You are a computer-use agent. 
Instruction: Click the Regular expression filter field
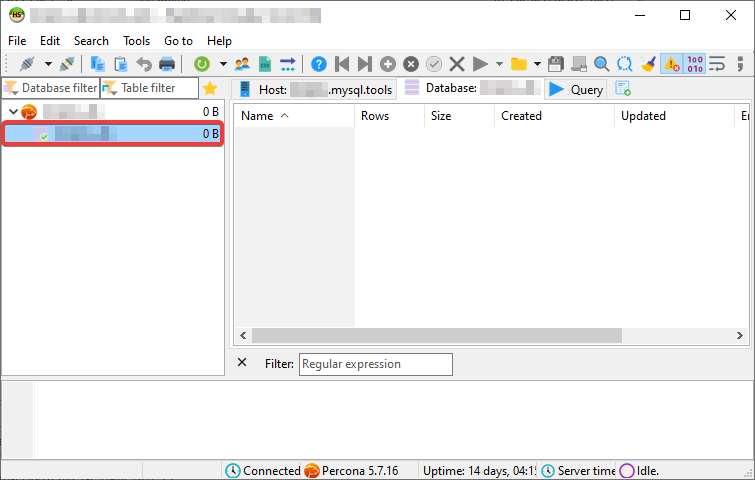375,364
